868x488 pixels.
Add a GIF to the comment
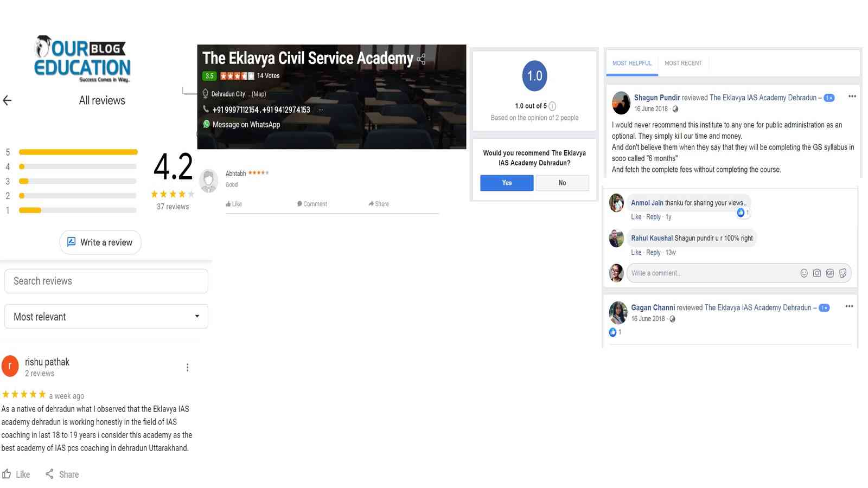point(830,273)
